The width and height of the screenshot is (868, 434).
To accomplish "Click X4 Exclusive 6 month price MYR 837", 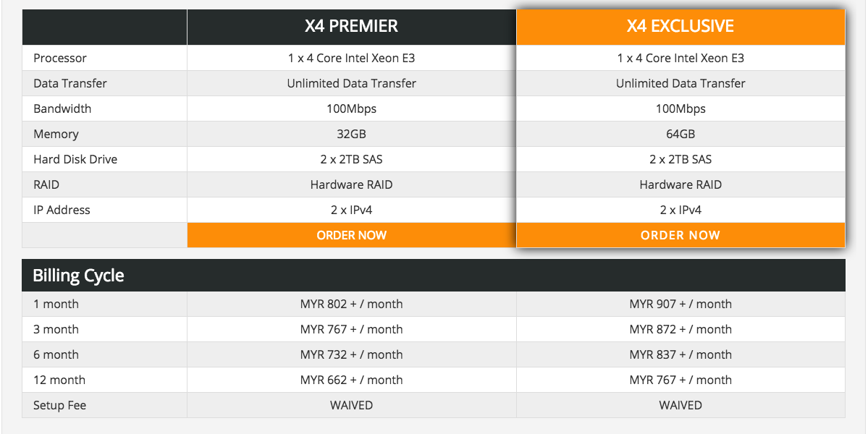I will pos(681,355).
